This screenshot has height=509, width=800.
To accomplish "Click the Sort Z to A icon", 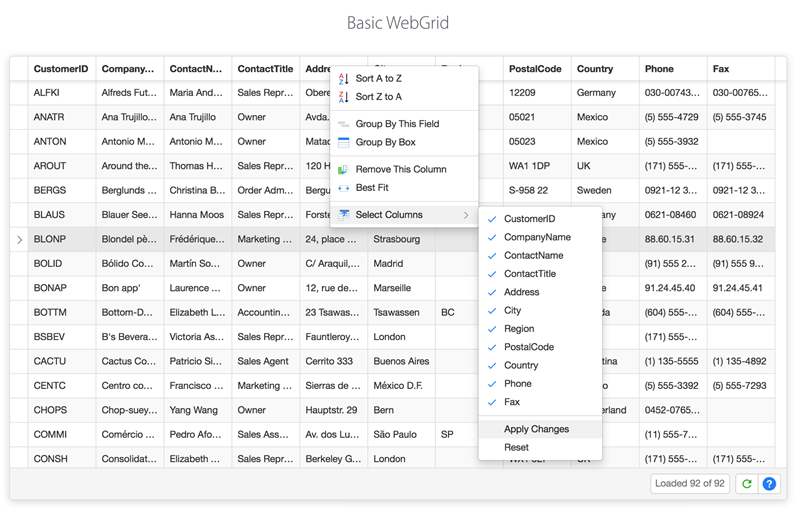I will (x=343, y=97).
